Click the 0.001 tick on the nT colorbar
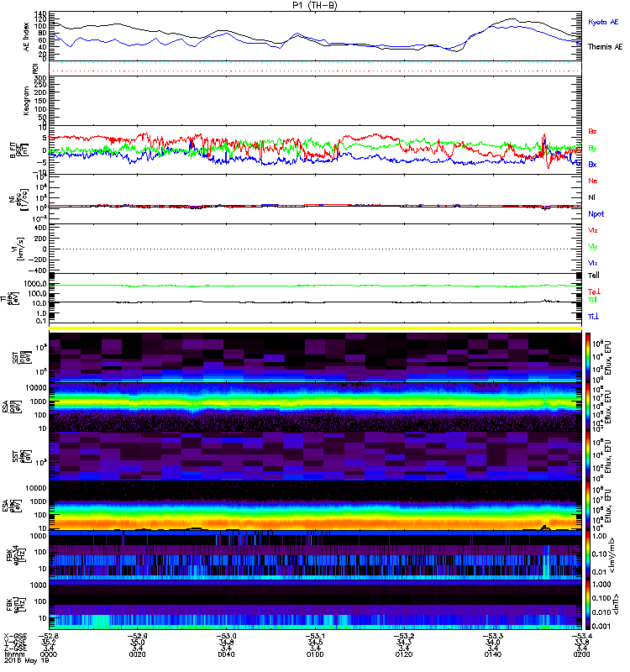 (601, 626)
